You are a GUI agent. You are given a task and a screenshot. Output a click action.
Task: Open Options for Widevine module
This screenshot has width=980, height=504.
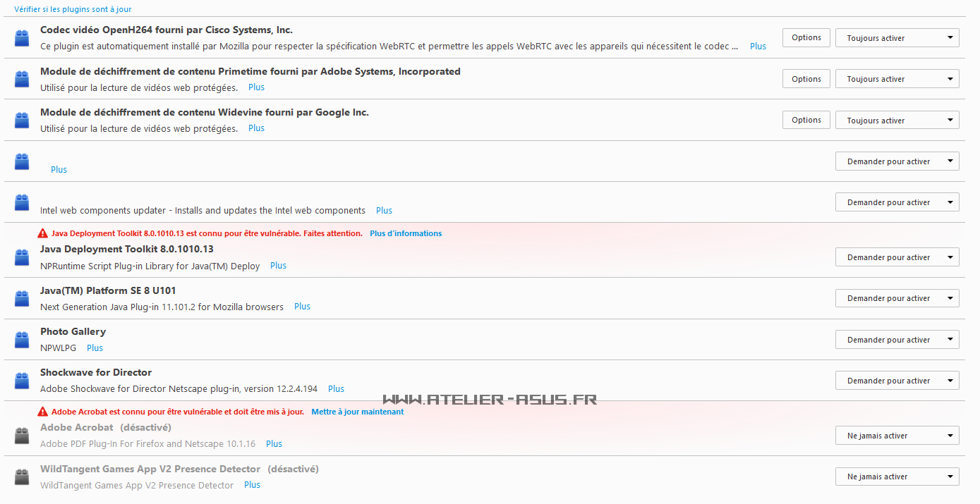[806, 120]
